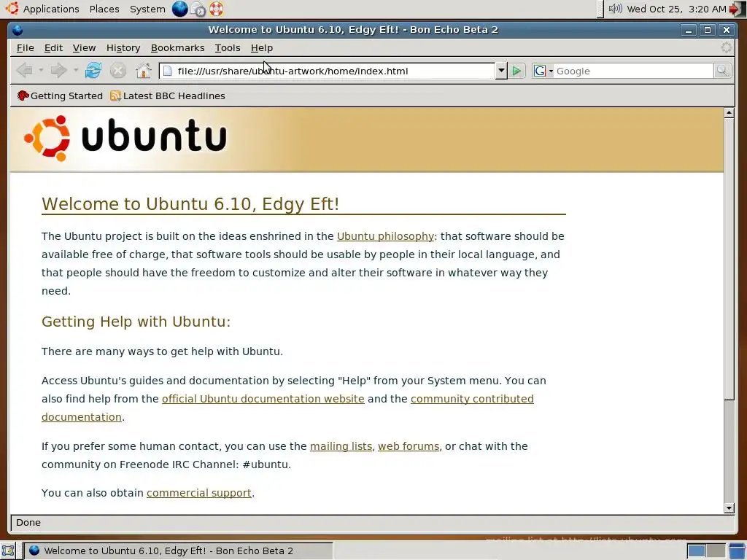Click the green Go arrow button
This screenshot has height=560, width=747.
516,71
